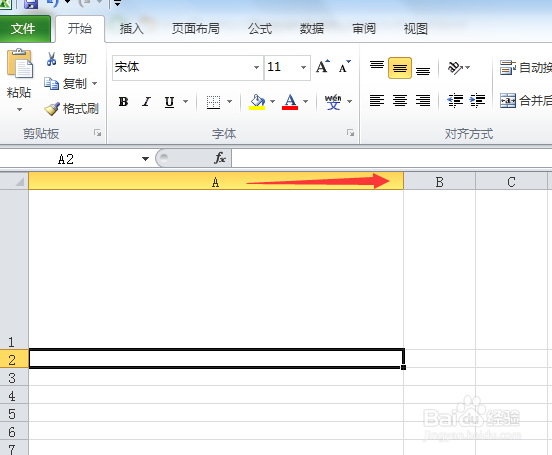Switch to the View (视图) tab
Viewport: 552px width, 455px height.
[x=416, y=29]
